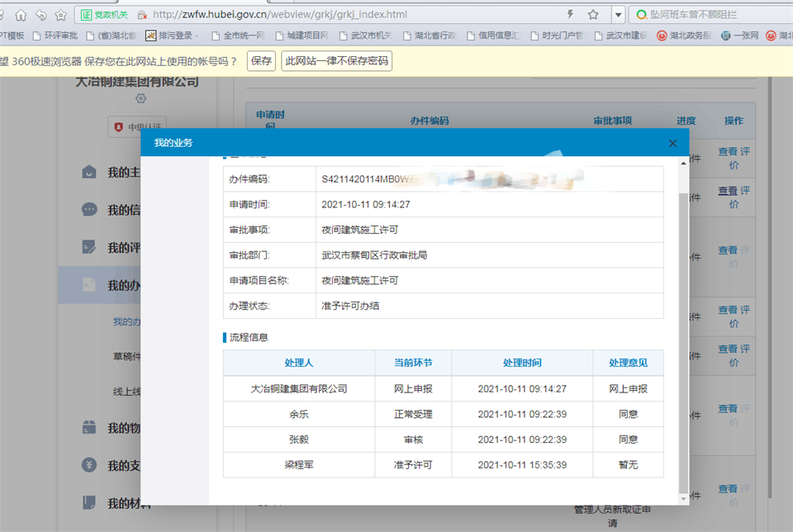Open 我的评 sidebar item with edit icon
793x532 pixels.
(111, 247)
